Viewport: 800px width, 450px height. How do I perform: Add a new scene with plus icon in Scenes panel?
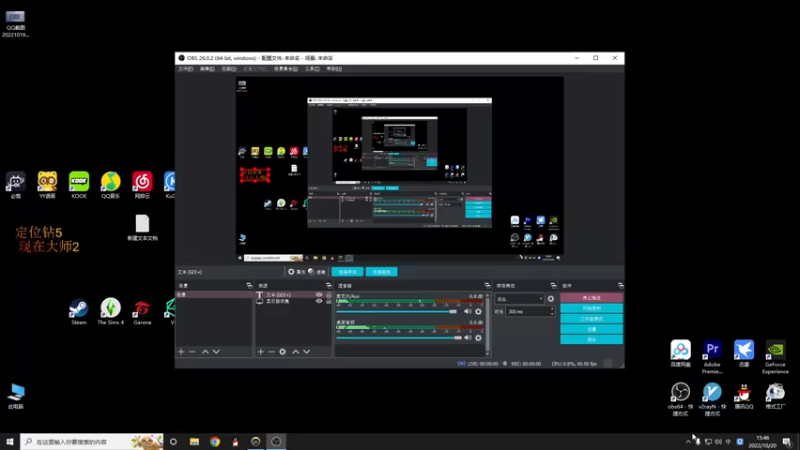(x=181, y=352)
